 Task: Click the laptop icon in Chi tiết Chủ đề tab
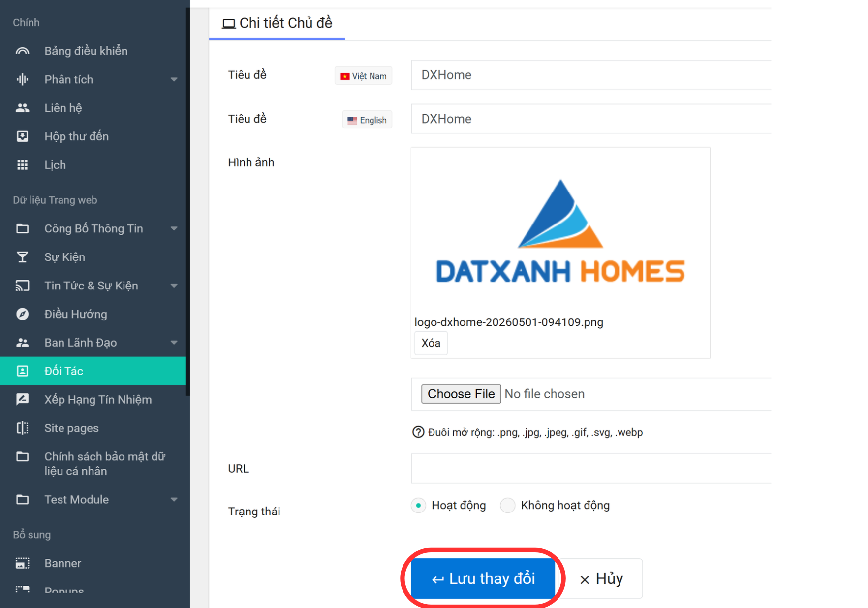pos(228,24)
